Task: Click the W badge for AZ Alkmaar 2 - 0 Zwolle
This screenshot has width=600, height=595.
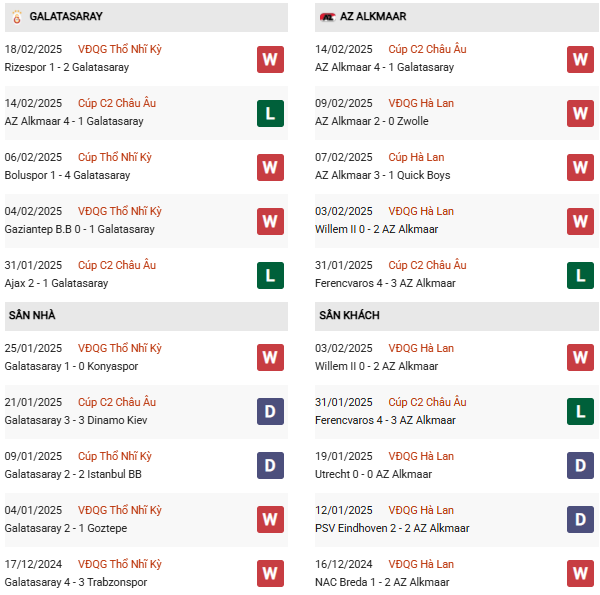Action: tap(580, 113)
